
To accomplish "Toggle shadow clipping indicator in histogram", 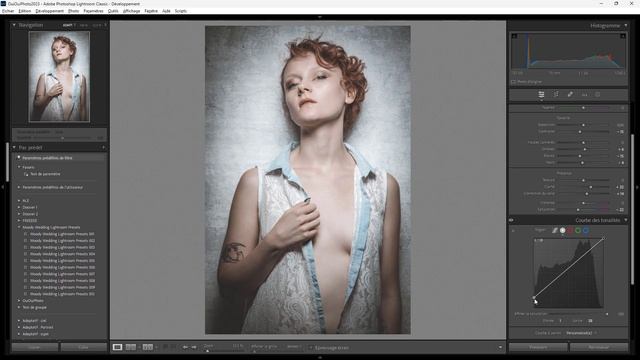I will (514, 36).
